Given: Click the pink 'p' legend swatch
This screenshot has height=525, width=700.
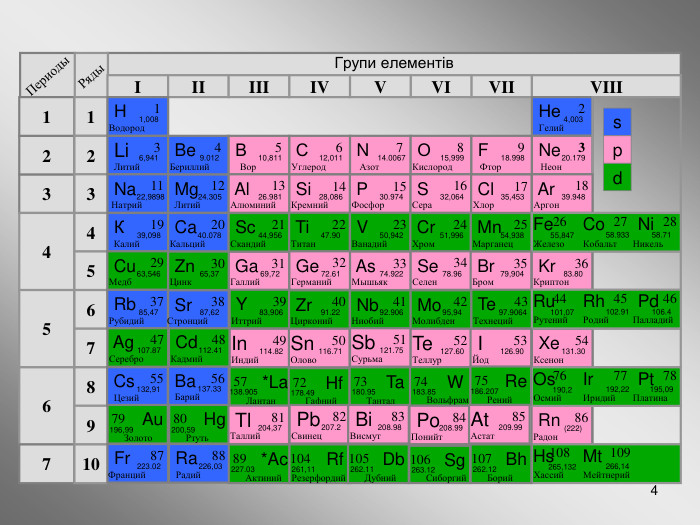Looking at the screenshot, I should 617,151.
